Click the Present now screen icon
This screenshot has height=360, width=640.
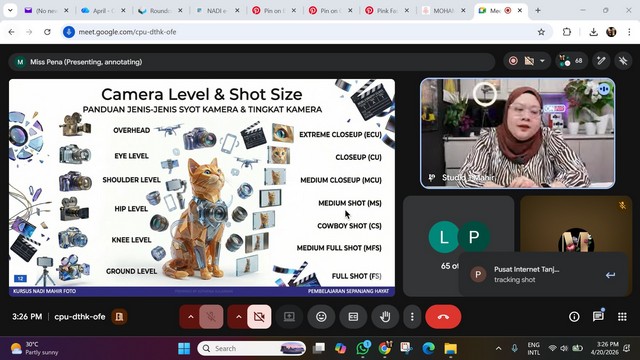[x=289, y=316]
